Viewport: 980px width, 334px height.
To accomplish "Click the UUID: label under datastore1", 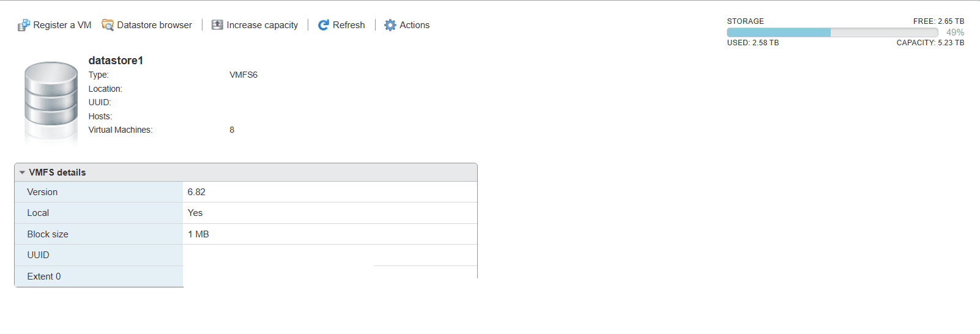I will pyautogui.click(x=100, y=102).
